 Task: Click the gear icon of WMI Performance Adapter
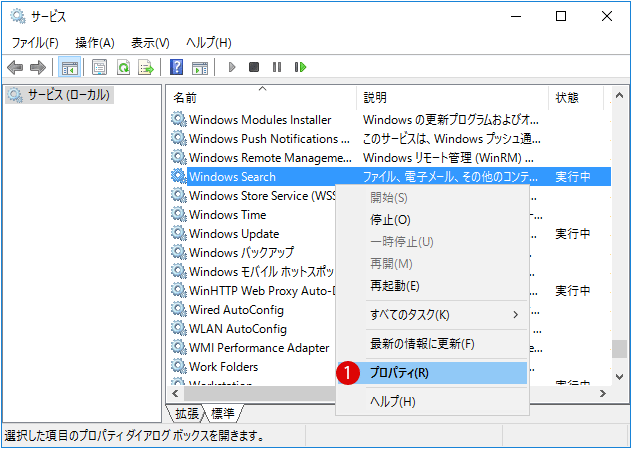(179, 347)
